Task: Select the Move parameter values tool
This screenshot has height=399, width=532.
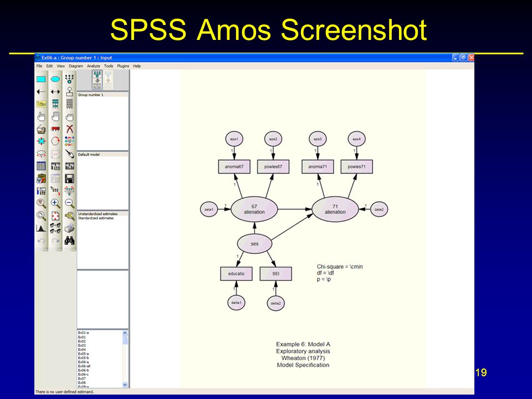Action: [41, 154]
